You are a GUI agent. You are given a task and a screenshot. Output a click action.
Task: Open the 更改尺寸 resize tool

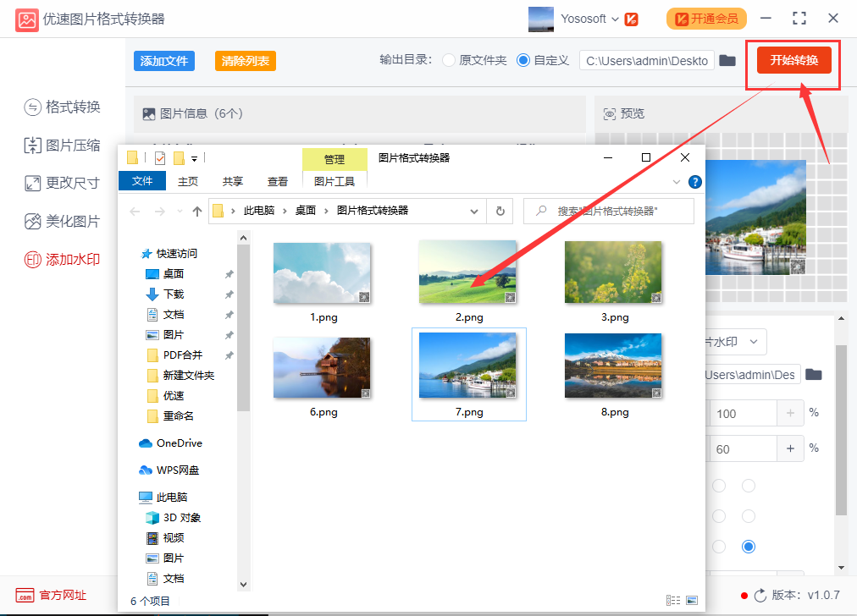click(x=63, y=183)
